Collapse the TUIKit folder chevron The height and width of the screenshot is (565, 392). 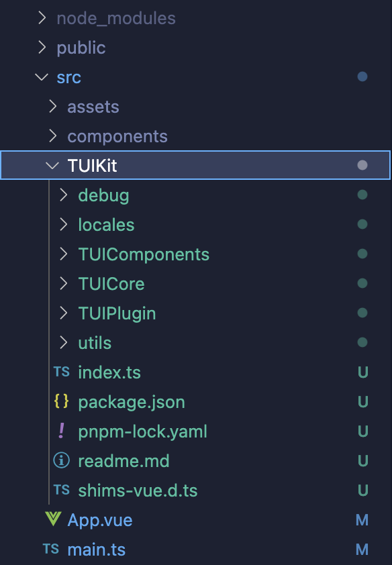pyautogui.click(x=52, y=165)
